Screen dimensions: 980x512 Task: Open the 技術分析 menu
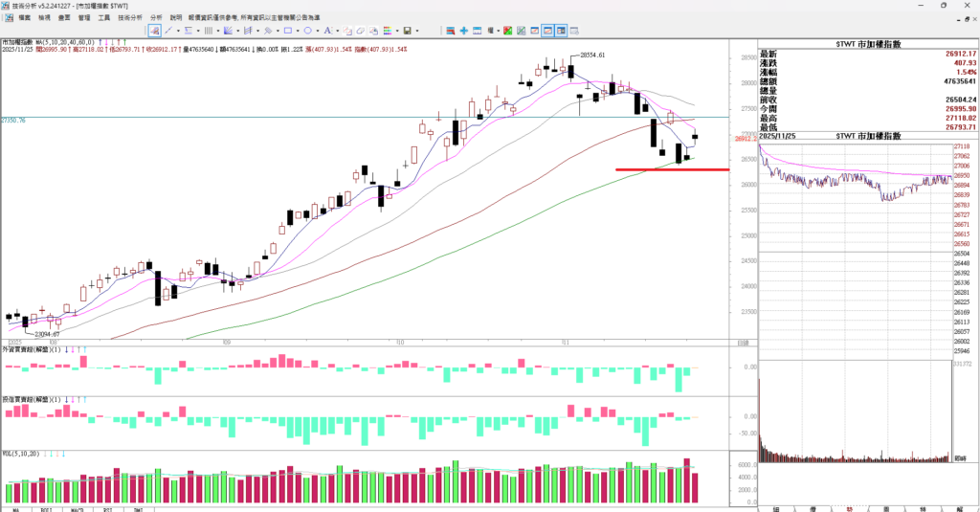(130, 17)
